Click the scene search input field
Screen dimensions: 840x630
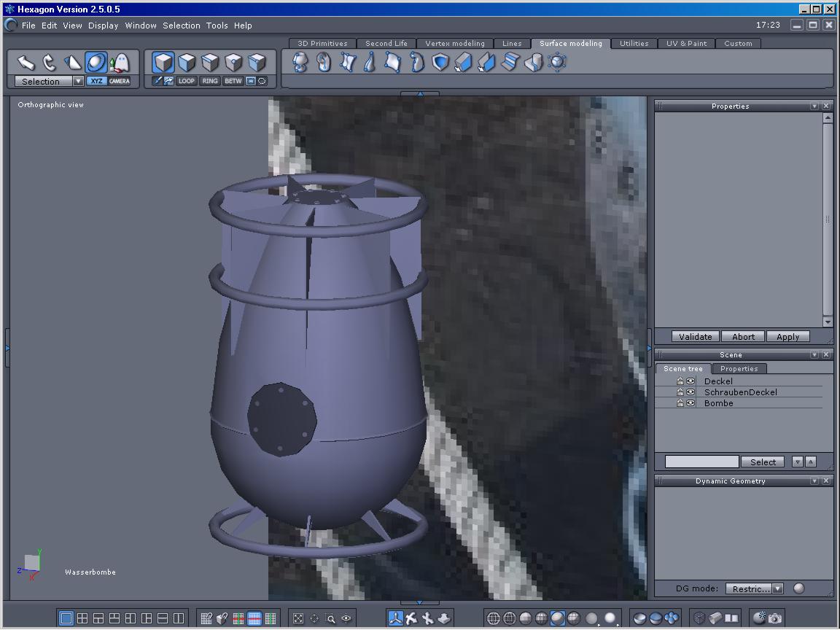(701, 462)
